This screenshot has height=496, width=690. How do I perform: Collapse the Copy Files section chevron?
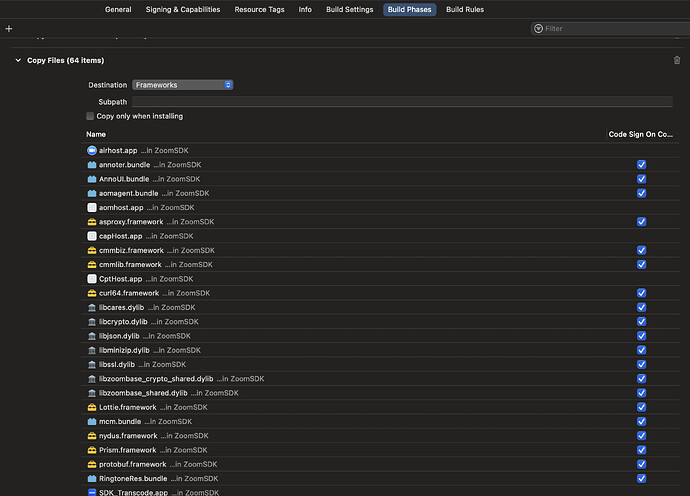(18, 60)
